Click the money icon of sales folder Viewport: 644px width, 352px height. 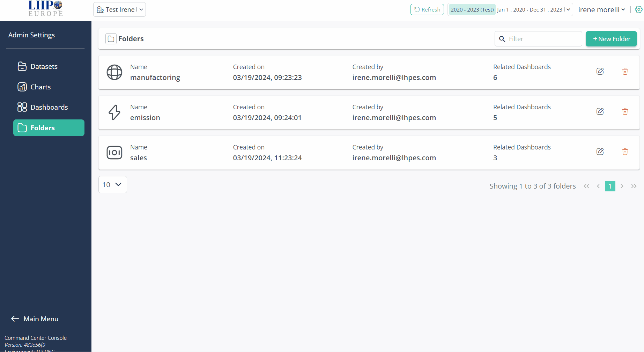coord(114,153)
